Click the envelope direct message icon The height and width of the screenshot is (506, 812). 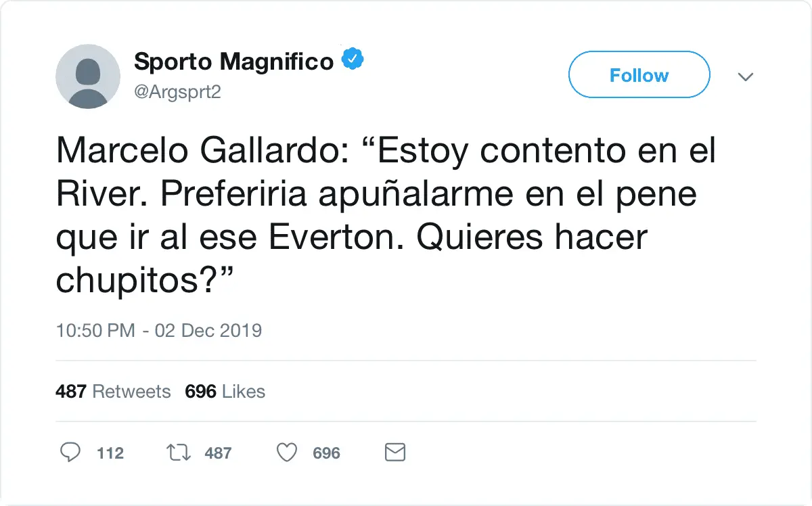394,452
